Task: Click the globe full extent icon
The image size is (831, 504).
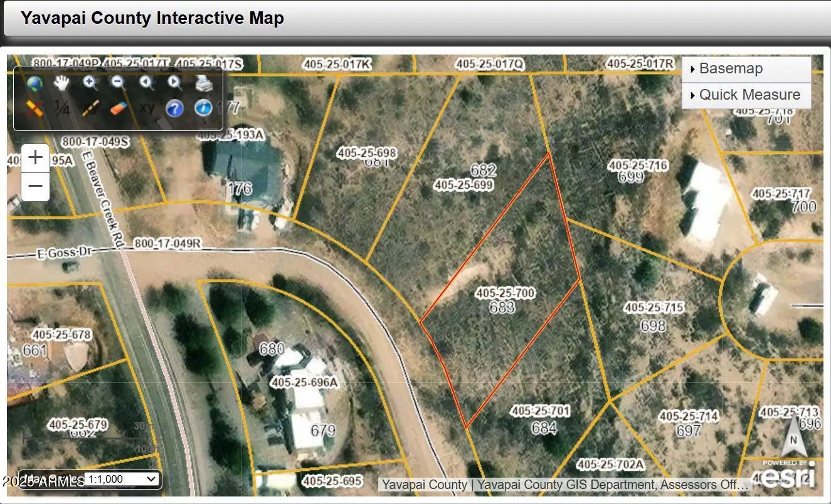Action: 34,83
